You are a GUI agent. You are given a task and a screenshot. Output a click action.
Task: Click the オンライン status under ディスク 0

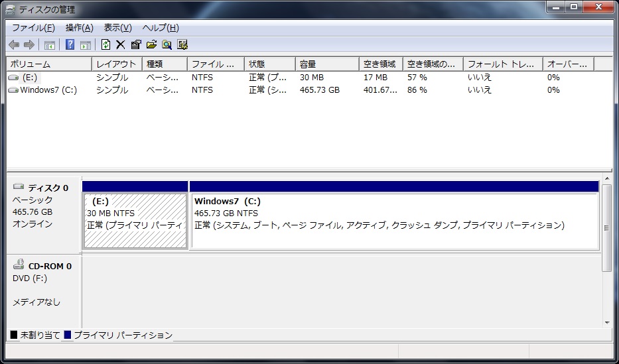(33, 224)
